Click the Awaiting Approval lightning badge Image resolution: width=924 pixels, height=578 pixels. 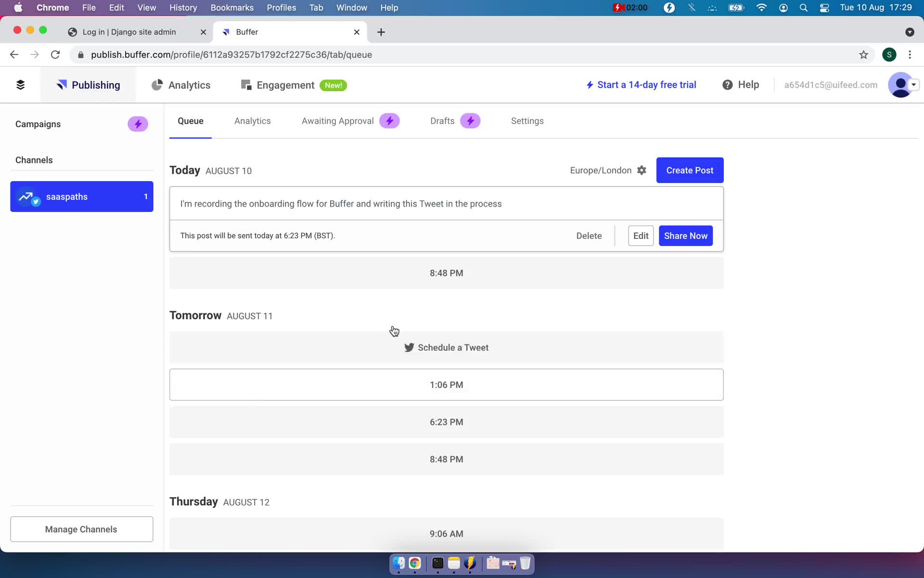[x=389, y=121]
